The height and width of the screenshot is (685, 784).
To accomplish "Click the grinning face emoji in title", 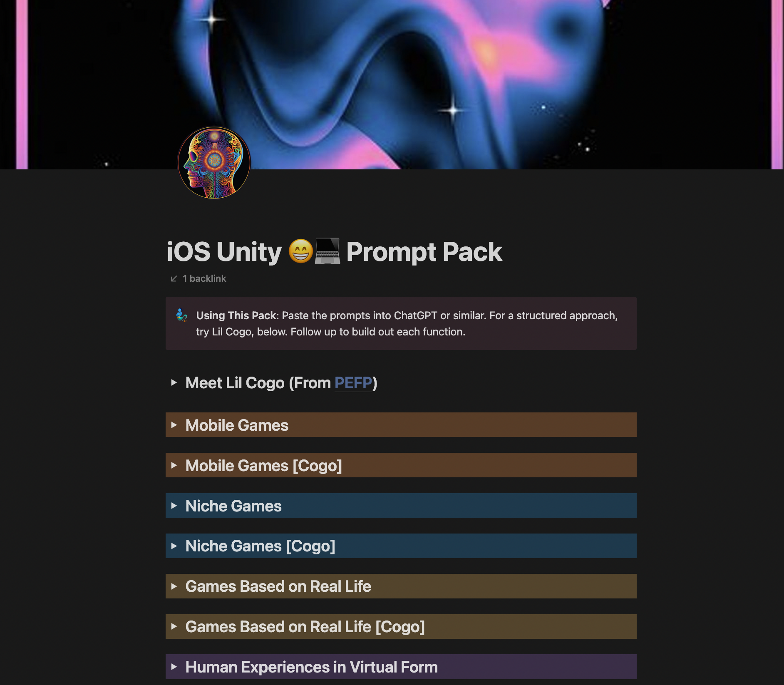I will click(301, 251).
